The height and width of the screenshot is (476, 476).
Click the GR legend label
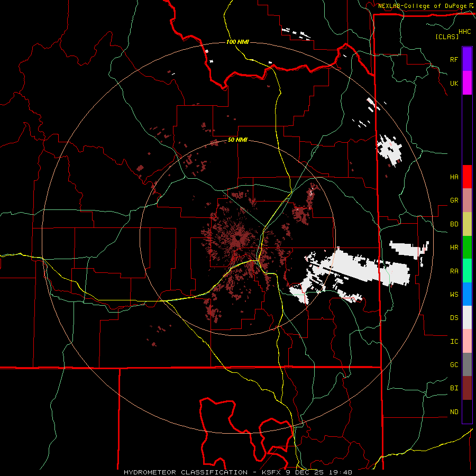[x=454, y=200]
